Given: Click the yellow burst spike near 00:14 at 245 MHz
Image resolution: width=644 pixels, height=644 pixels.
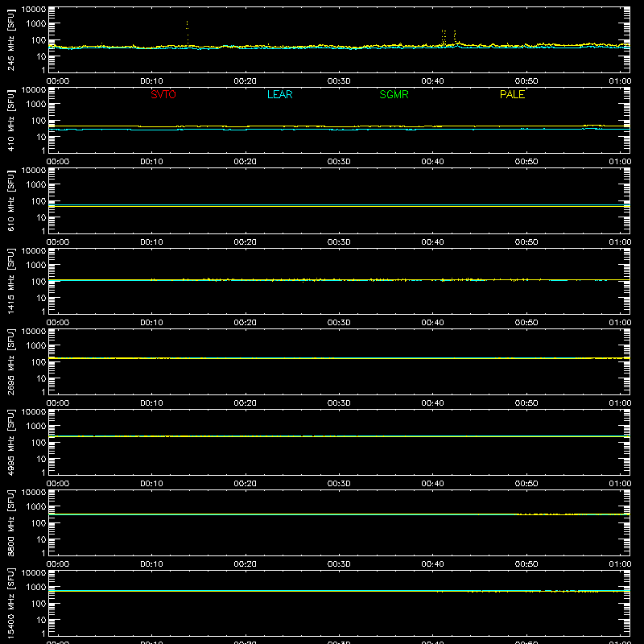Looking at the screenshot, I should tap(188, 33).
